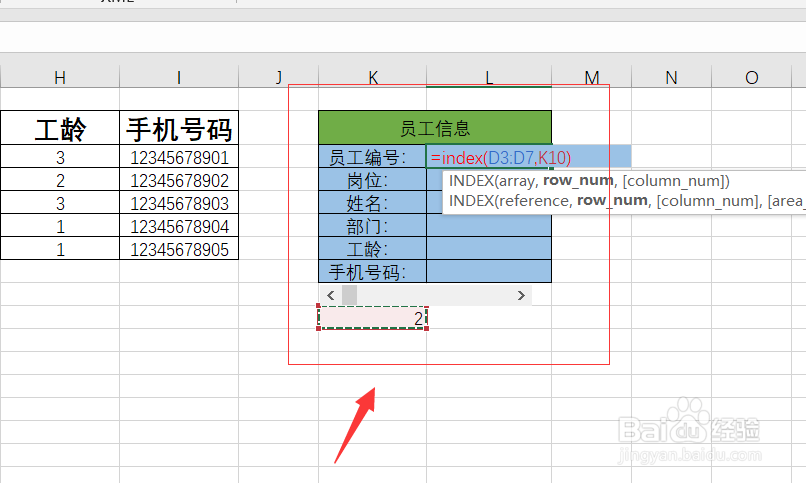Click the 员工信息 header cell

click(x=435, y=127)
